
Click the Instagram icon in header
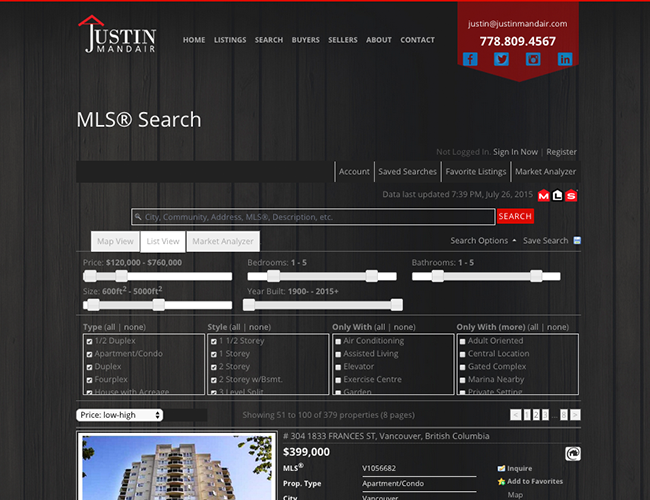533,59
